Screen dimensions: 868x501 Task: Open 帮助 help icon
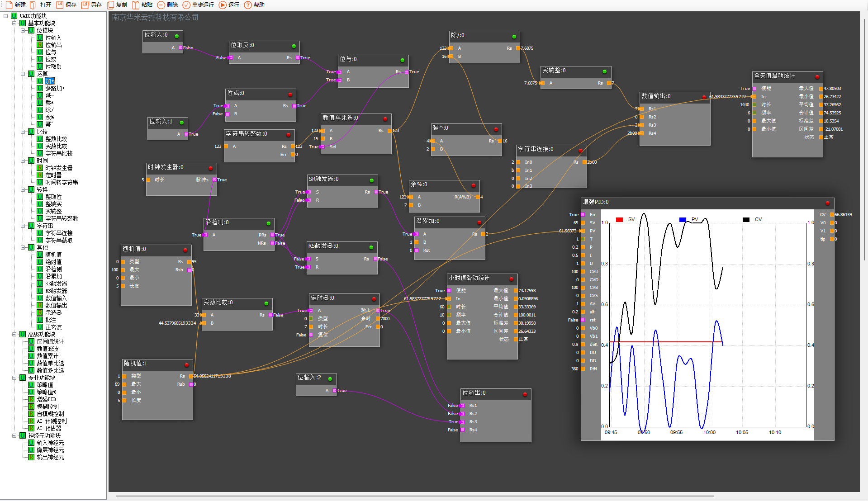click(x=248, y=5)
